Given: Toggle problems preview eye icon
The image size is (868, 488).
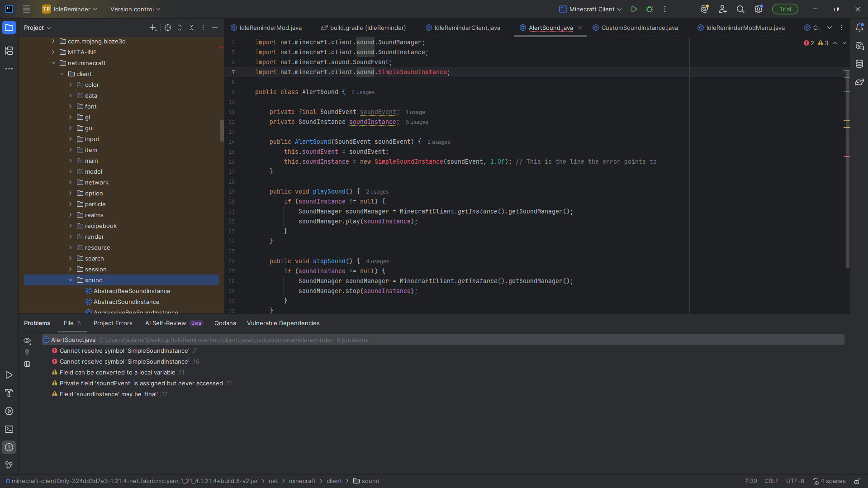Looking at the screenshot, I should click(27, 341).
